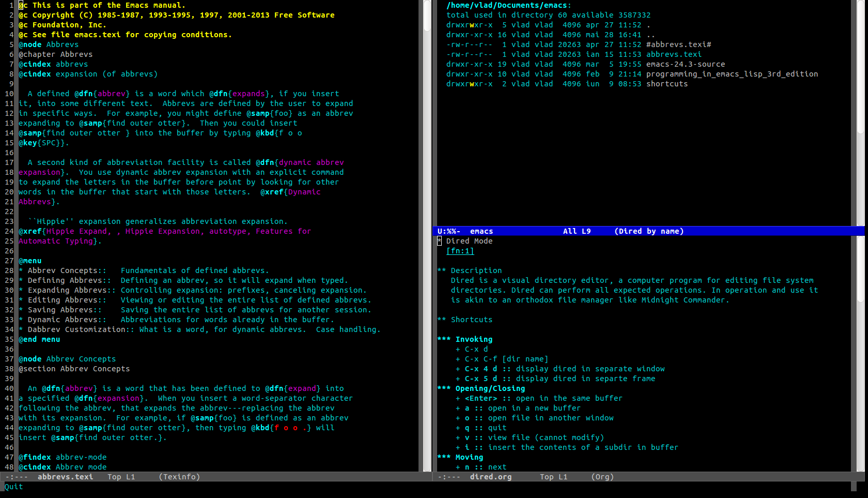
Task: Click the 'Quit' message in the echo area
Action: [14, 487]
